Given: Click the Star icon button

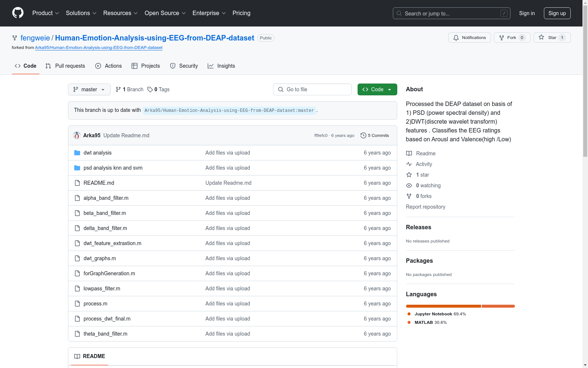Looking at the screenshot, I should pyautogui.click(x=541, y=38).
